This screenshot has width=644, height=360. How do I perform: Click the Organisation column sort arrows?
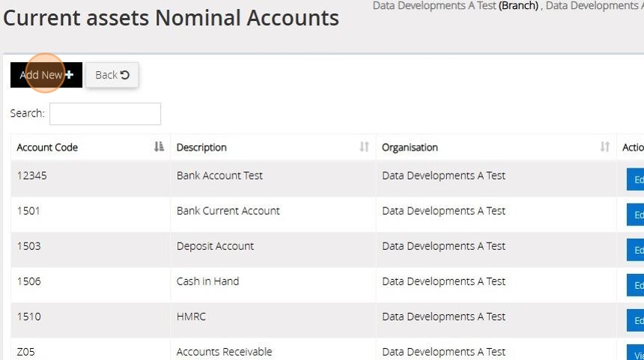point(605,147)
